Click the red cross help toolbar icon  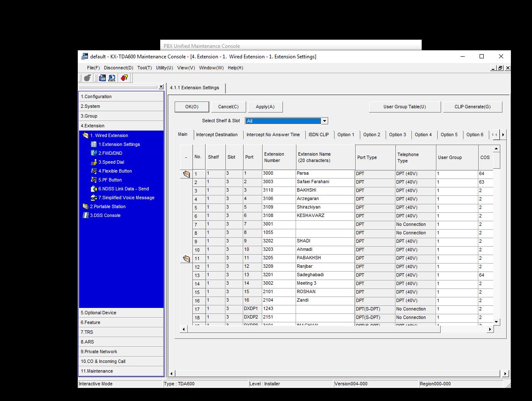tap(124, 78)
